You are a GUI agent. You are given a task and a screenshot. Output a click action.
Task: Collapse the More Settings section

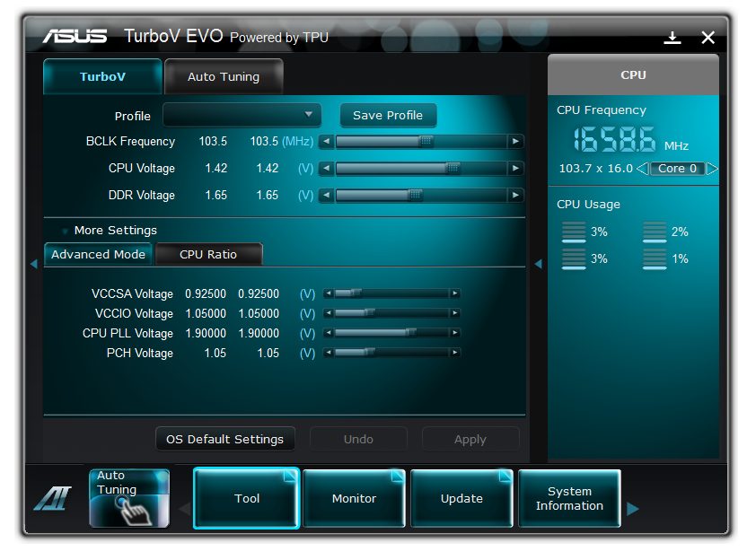tap(65, 231)
